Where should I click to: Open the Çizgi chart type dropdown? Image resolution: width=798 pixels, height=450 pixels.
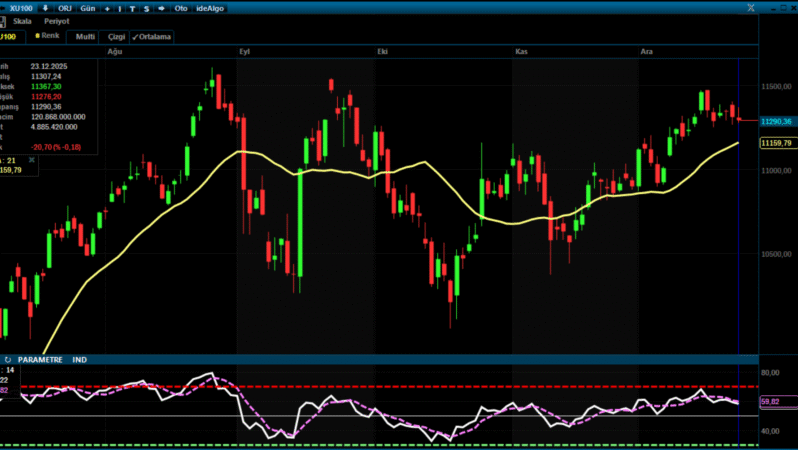tap(115, 37)
